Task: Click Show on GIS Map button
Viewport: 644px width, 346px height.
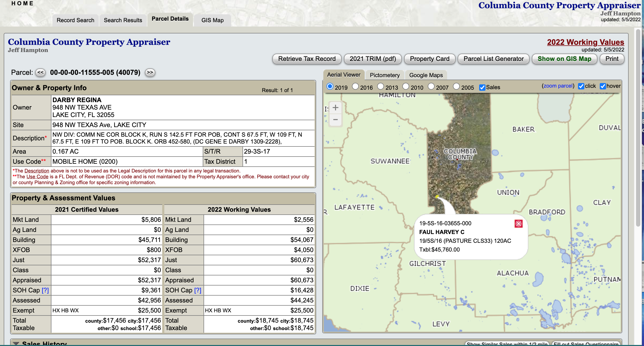Action: [x=564, y=59]
